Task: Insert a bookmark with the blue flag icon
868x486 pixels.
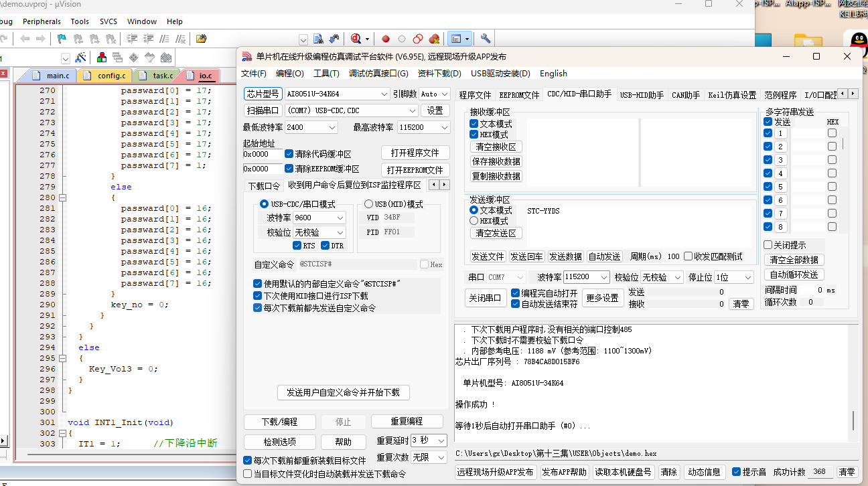Action: [62, 39]
